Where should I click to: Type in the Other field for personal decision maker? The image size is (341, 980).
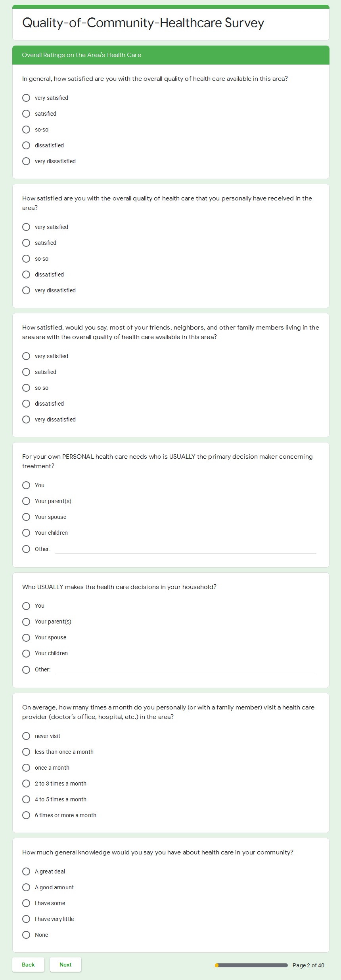186,549
